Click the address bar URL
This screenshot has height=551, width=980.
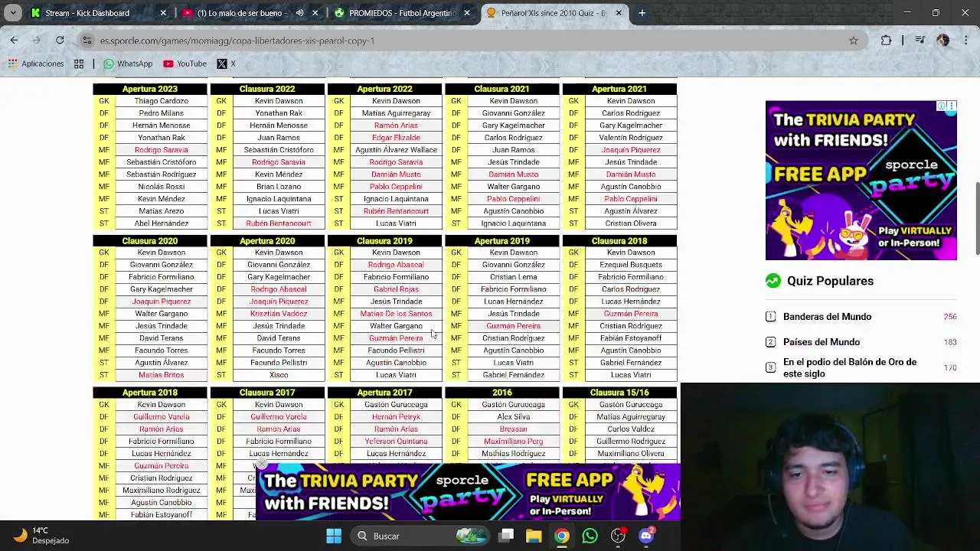tap(237, 41)
